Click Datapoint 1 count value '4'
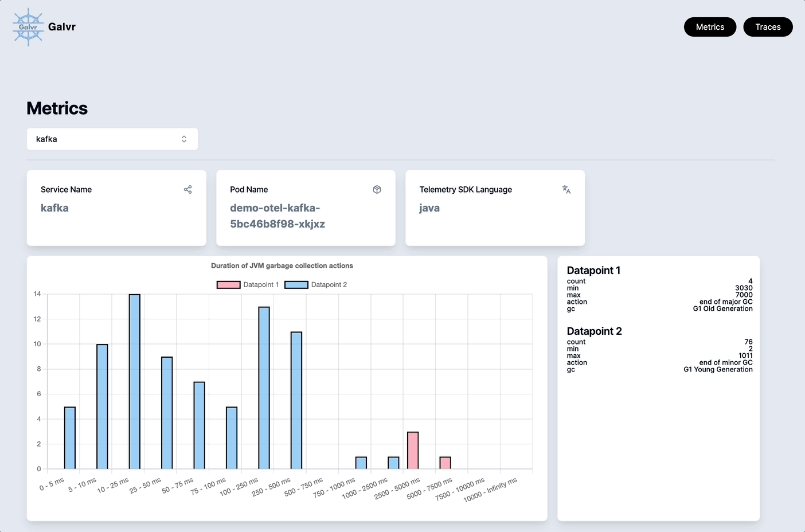 pos(751,281)
